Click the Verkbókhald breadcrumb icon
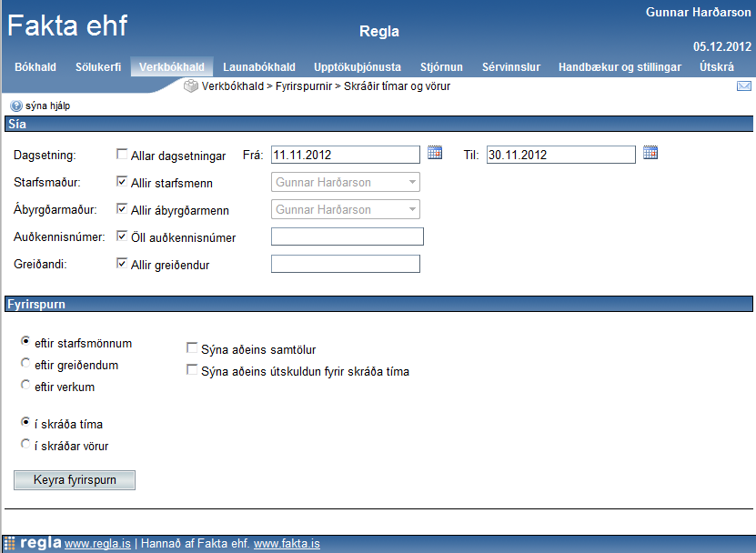 (190, 86)
